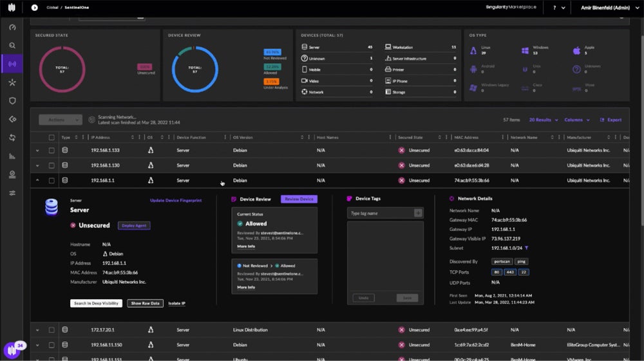Screen dimensions: 644x361
Task: Click the subnet filter funnel icon
Action: 527,248
